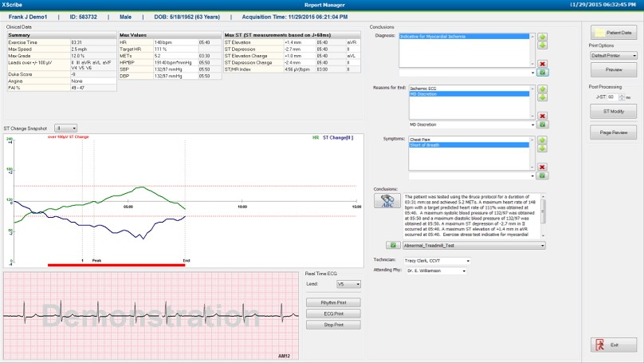Apply the Abnormal_Treadmill_Test conclusion template

(x=392, y=246)
